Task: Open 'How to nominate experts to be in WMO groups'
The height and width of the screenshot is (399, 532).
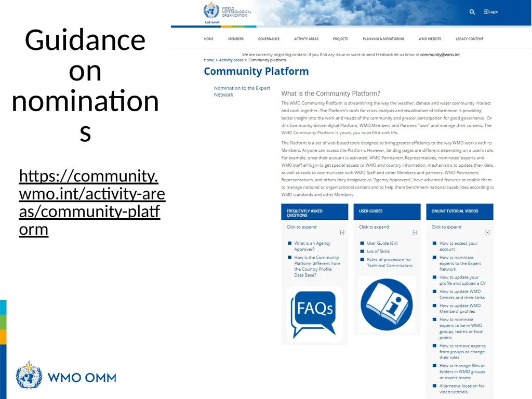Action: [x=461, y=328]
